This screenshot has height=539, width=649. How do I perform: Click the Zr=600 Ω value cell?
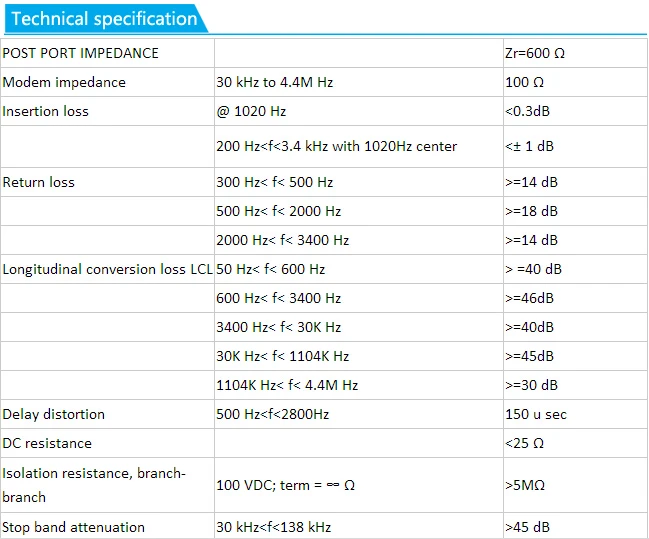pyautogui.click(x=535, y=53)
